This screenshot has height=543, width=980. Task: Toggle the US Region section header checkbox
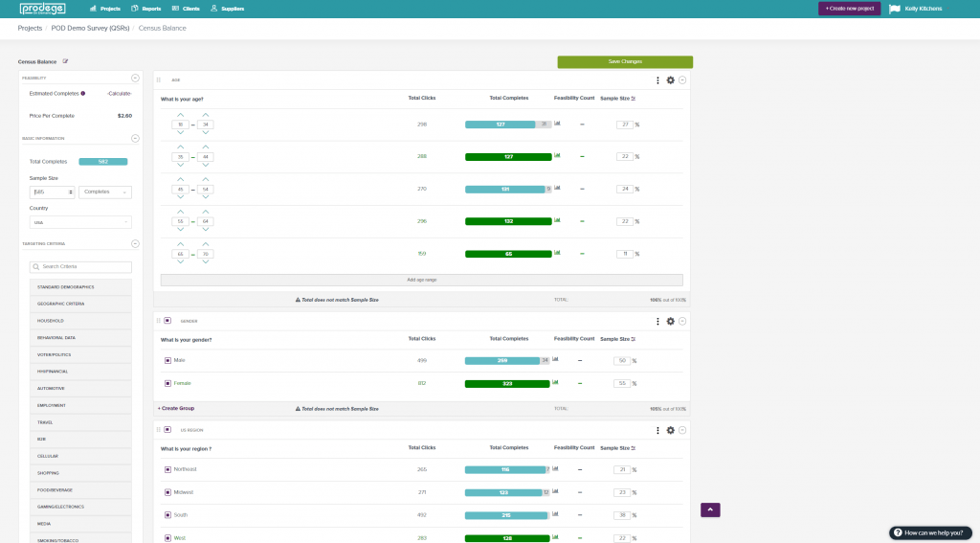[x=167, y=430]
